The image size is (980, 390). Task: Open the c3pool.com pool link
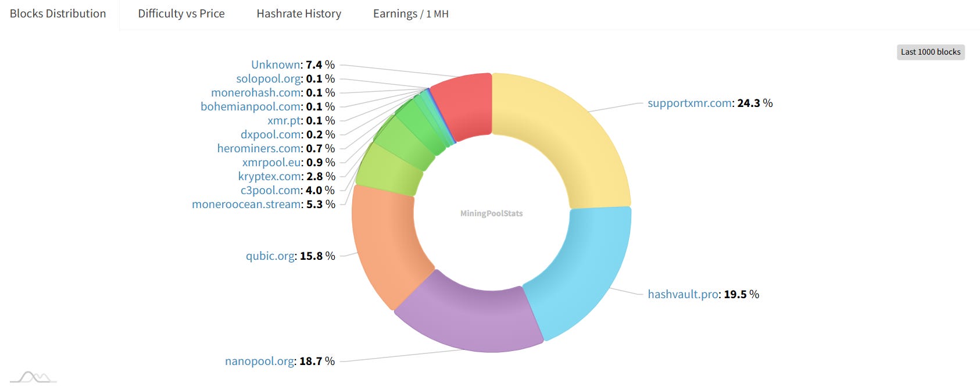(271, 190)
